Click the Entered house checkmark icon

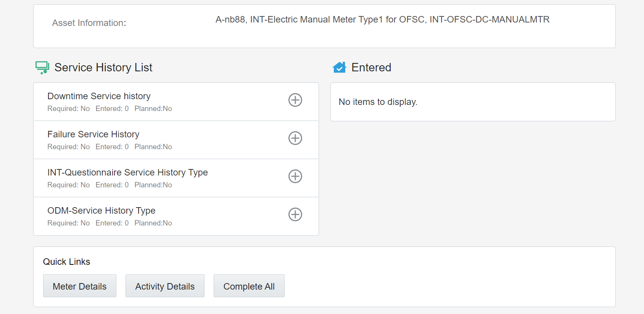[339, 68]
